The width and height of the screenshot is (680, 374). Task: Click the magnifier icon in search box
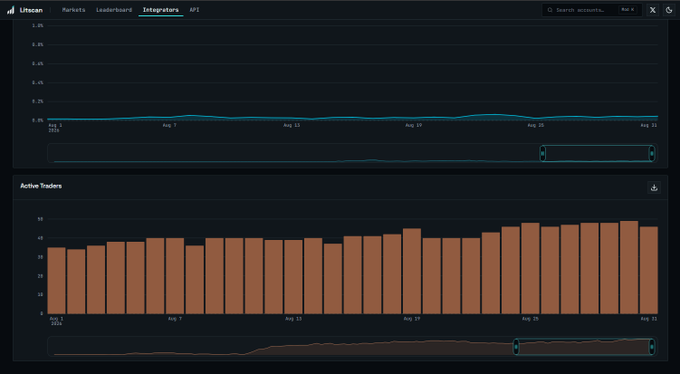(550, 10)
